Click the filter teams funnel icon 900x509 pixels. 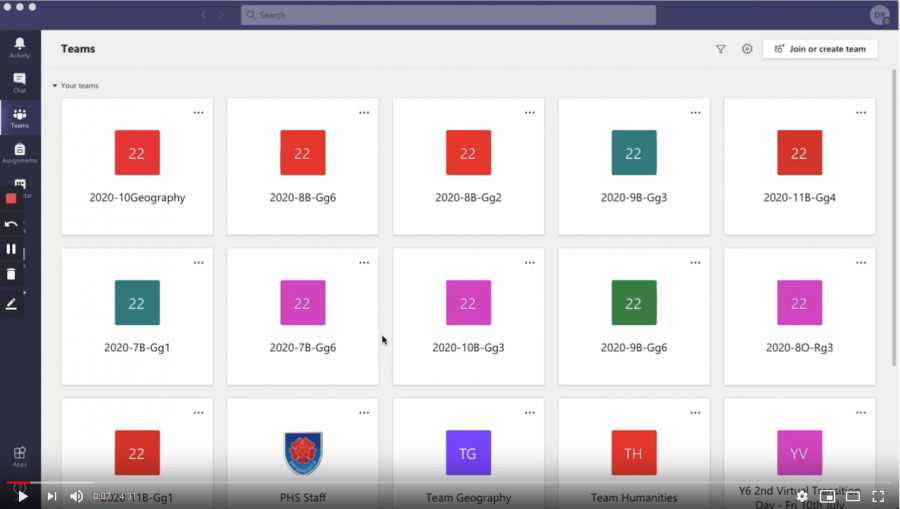[720, 49]
